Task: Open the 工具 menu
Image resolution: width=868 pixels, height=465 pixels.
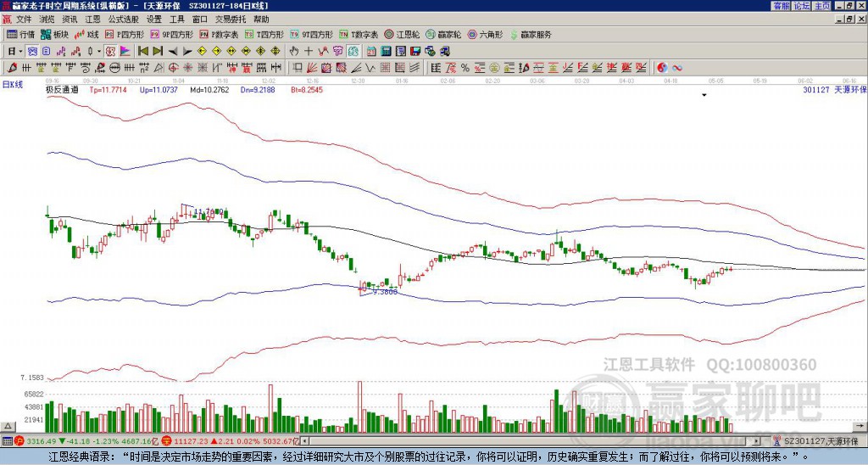Action: click(176, 20)
